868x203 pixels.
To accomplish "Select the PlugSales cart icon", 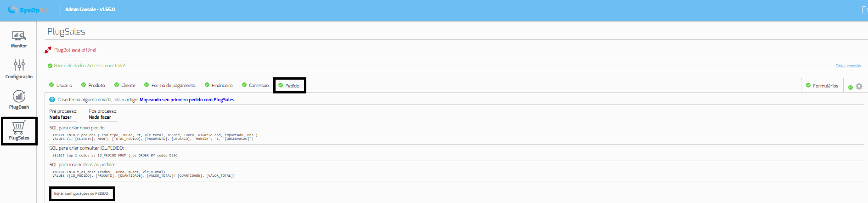I will (x=18, y=128).
